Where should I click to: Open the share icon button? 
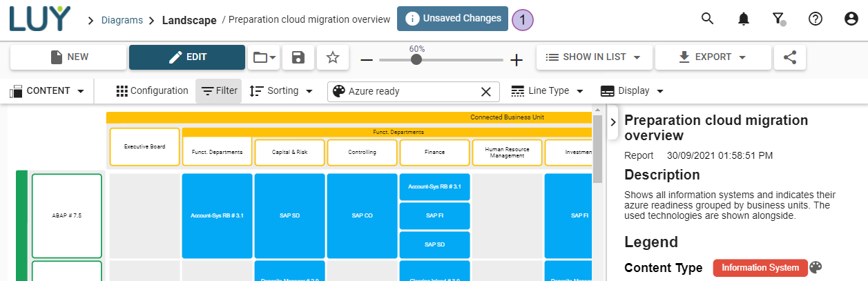[789, 57]
